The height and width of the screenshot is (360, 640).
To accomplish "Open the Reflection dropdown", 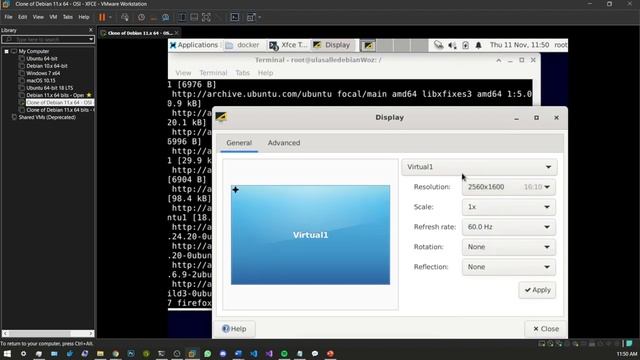I will (x=509, y=267).
